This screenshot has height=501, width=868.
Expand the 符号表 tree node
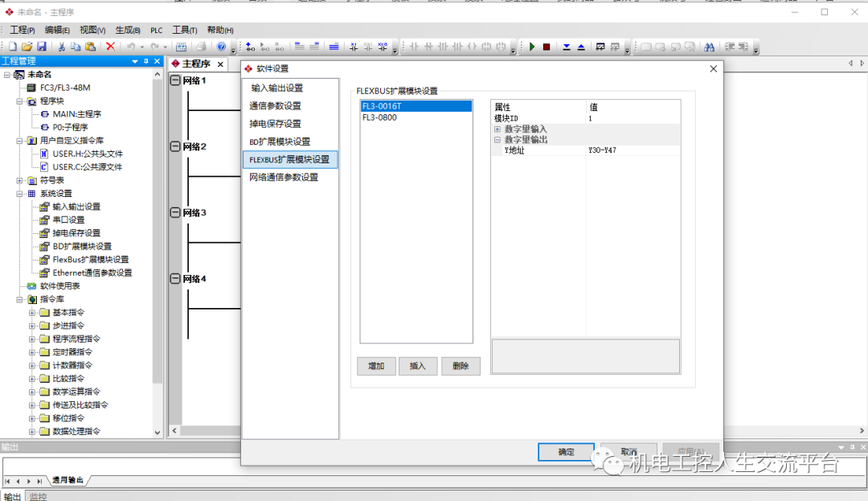(19, 180)
